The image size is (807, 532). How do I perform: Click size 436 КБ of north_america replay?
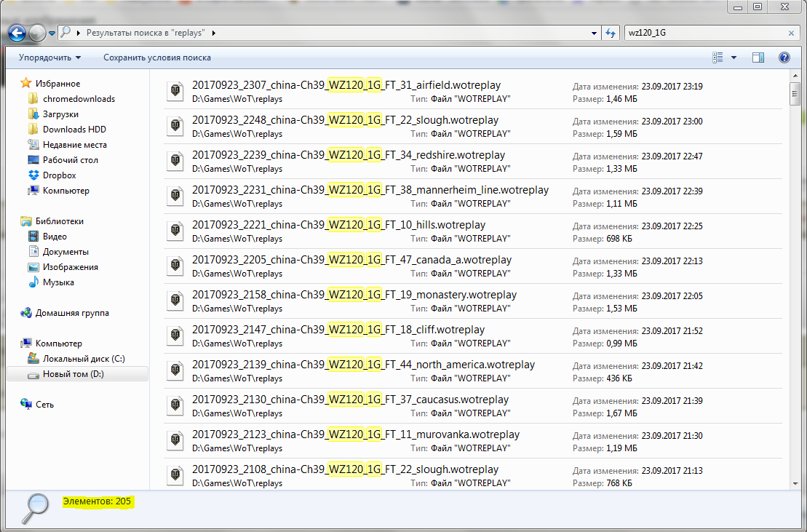pyautogui.click(x=619, y=378)
